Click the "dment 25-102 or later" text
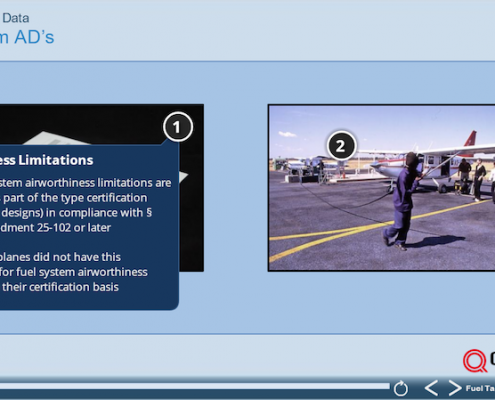Image resolution: width=495 pixels, height=400 pixels. (55, 228)
